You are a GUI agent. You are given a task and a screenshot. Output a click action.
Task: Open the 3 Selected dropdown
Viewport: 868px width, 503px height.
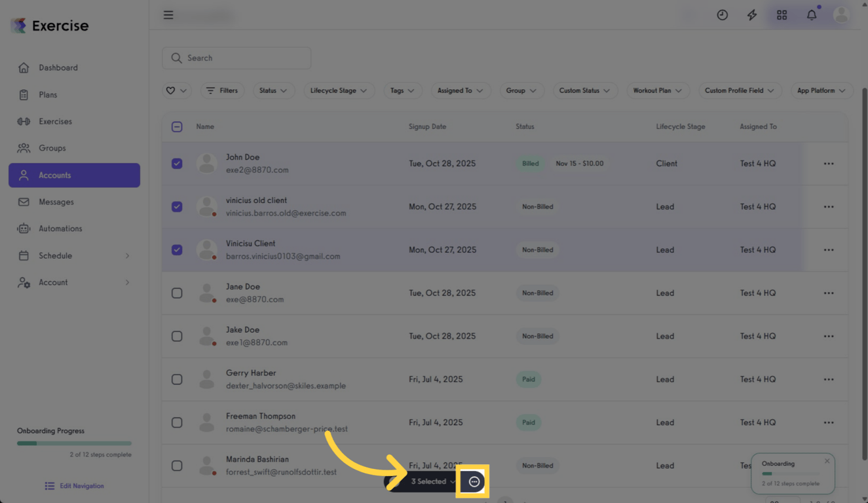pos(430,481)
